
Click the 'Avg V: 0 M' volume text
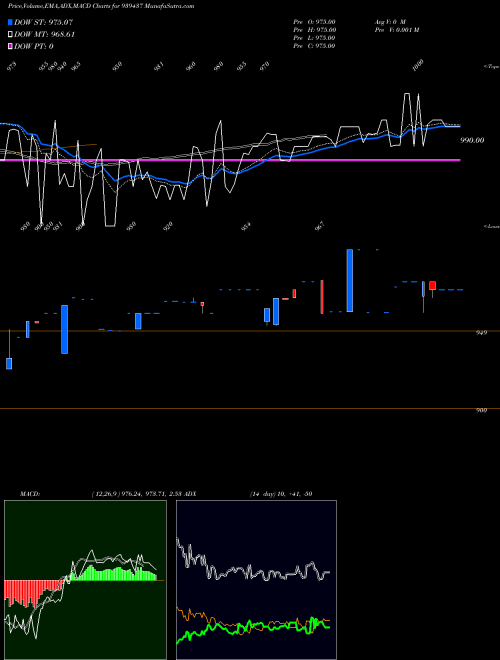390,22
